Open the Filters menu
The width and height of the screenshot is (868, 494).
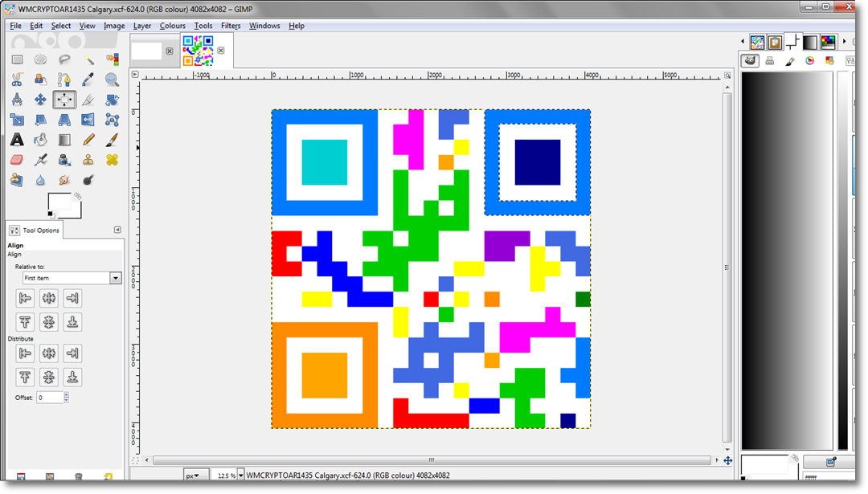(x=231, y=26)
